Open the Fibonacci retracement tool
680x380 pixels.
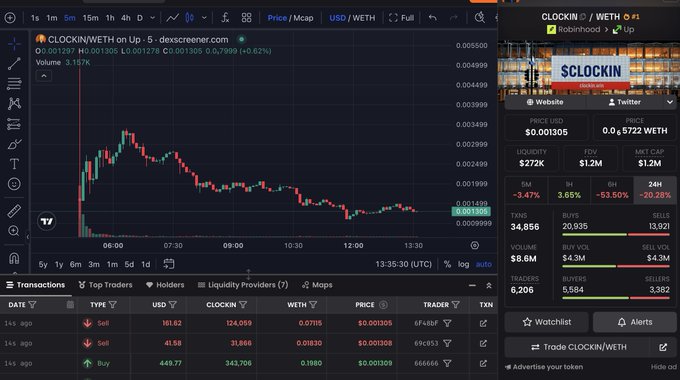(x=14, y=83)
